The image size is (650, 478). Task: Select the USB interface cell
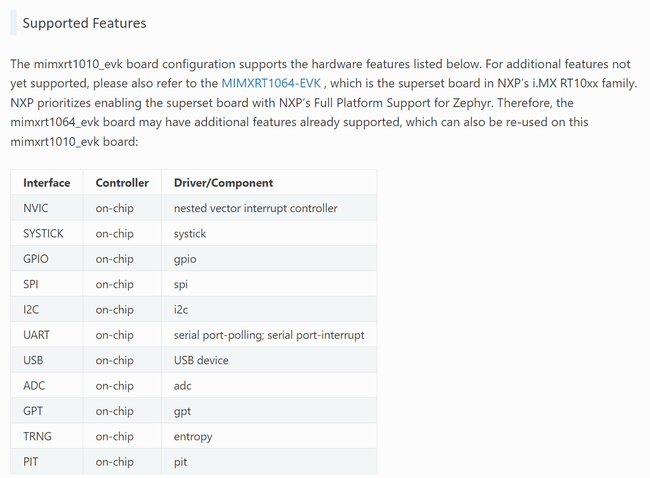coord(33,360)
